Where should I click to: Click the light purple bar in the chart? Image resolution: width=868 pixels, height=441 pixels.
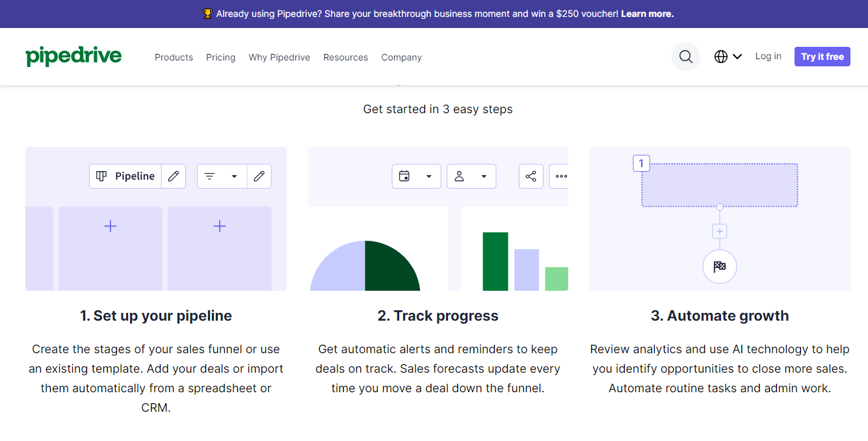click(527, 270)
